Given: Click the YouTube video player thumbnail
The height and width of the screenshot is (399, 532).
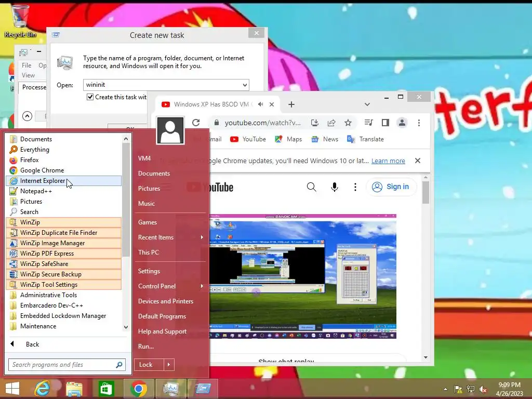Looking at the screenshot, I should (303, 276).
